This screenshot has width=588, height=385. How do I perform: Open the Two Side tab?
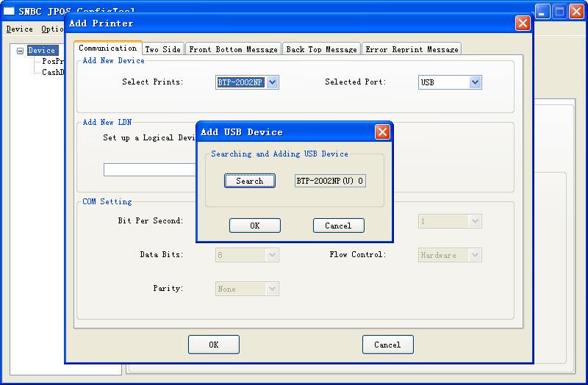click(162, 49)
